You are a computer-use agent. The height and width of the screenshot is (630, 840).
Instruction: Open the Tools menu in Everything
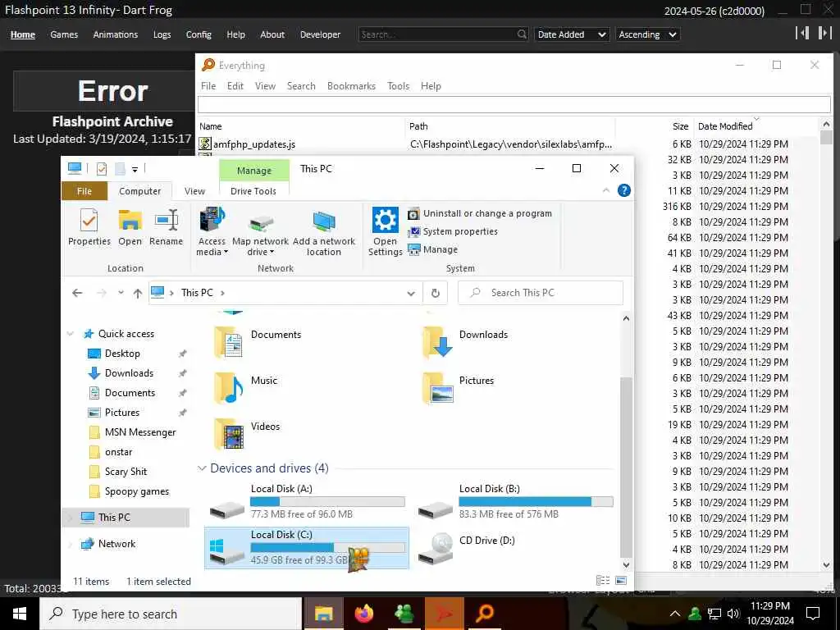(x=398, y=85)
